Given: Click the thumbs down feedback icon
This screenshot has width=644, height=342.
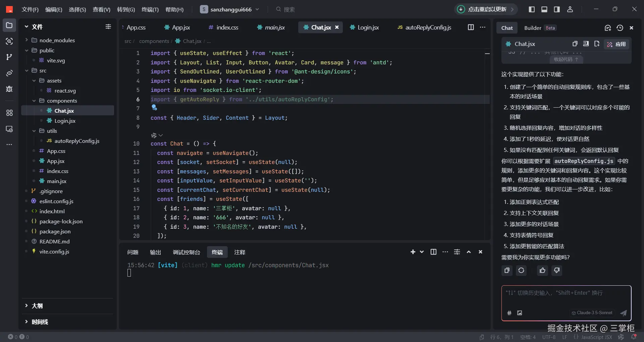Looking at the screenshot, I should click(557, 271).
